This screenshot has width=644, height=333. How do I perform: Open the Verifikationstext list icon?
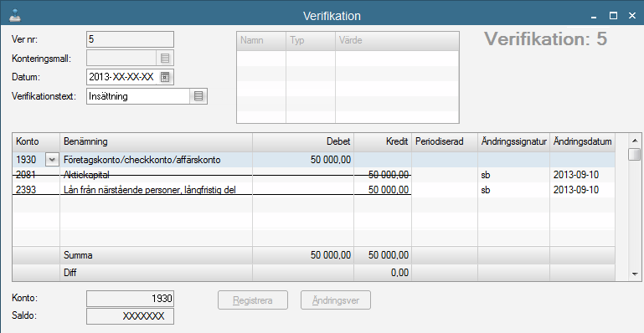198,96
